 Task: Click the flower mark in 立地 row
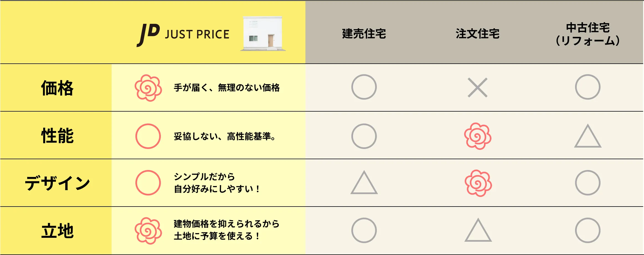click(148, 231)
